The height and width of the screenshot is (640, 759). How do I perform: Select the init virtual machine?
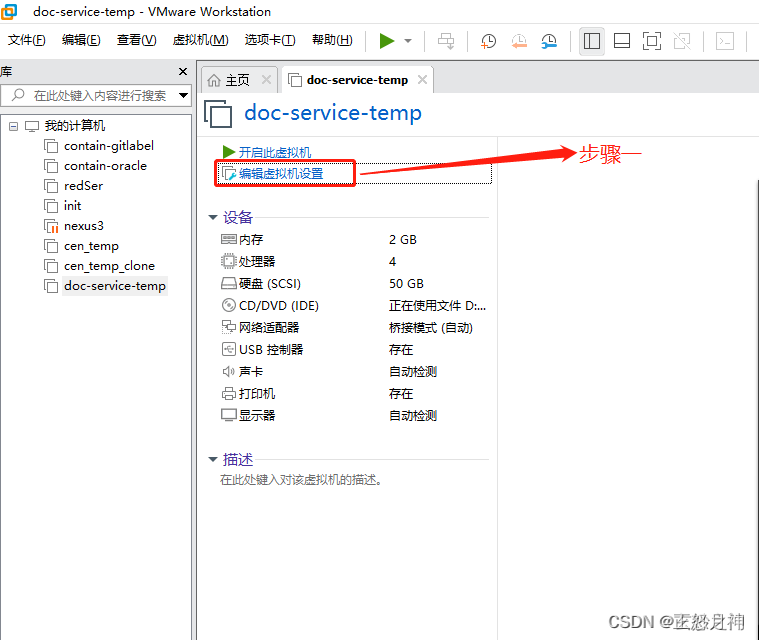click(x=72, y=206)
